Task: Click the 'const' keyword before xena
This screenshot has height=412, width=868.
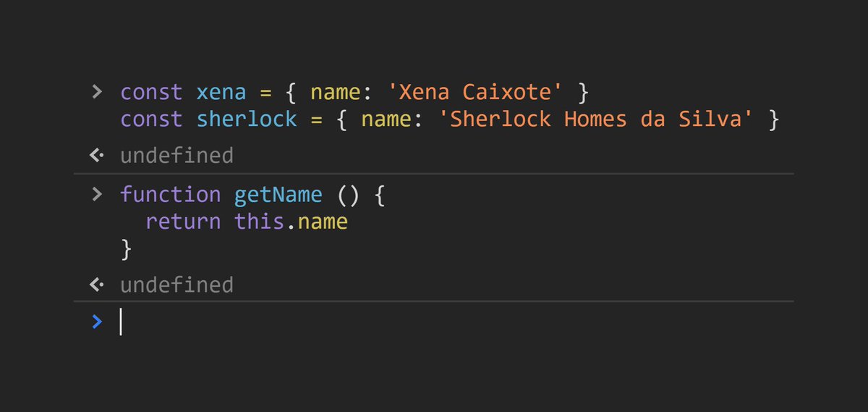Action: 152,93
